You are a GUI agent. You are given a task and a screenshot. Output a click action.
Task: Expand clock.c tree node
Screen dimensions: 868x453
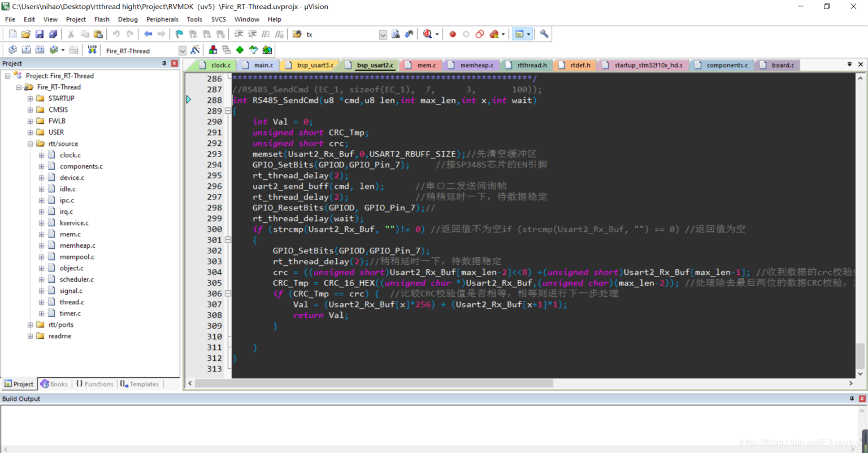coord(41,155)
